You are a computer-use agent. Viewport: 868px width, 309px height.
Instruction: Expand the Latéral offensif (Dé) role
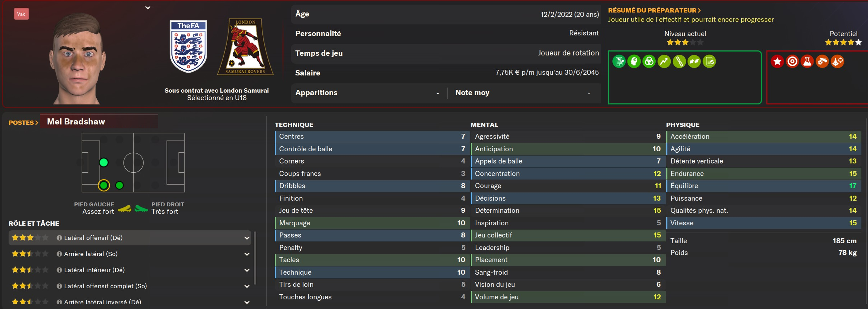click(247, 238)
